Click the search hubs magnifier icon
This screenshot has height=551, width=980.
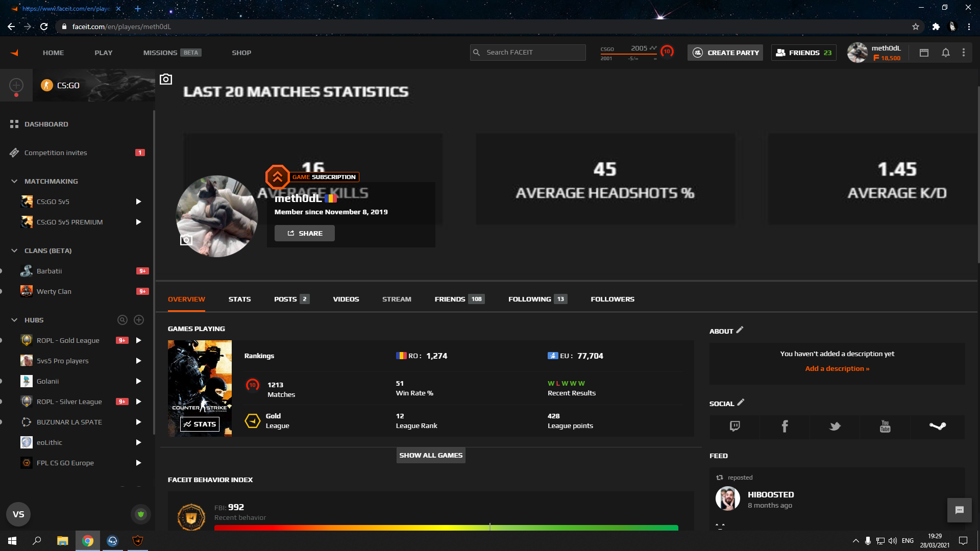tap(122, 320)
